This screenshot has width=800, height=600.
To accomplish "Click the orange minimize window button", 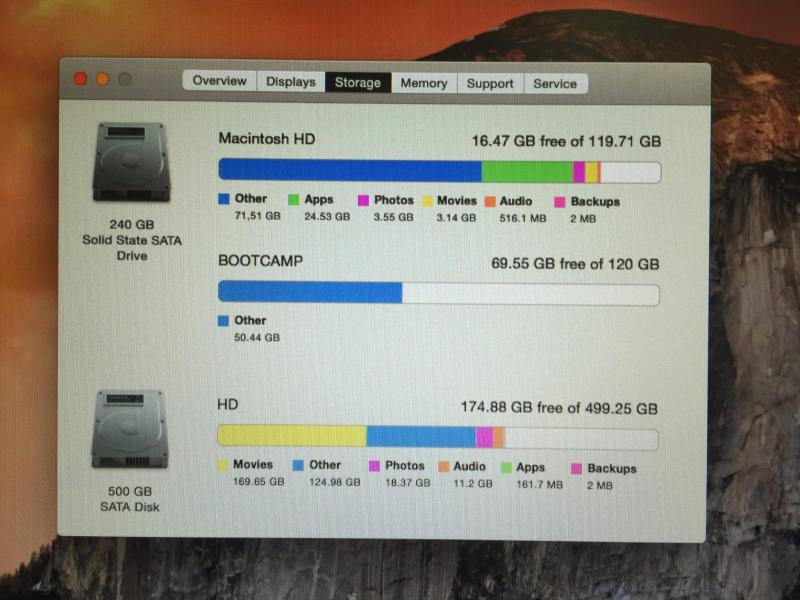I will tap(103, 79).
